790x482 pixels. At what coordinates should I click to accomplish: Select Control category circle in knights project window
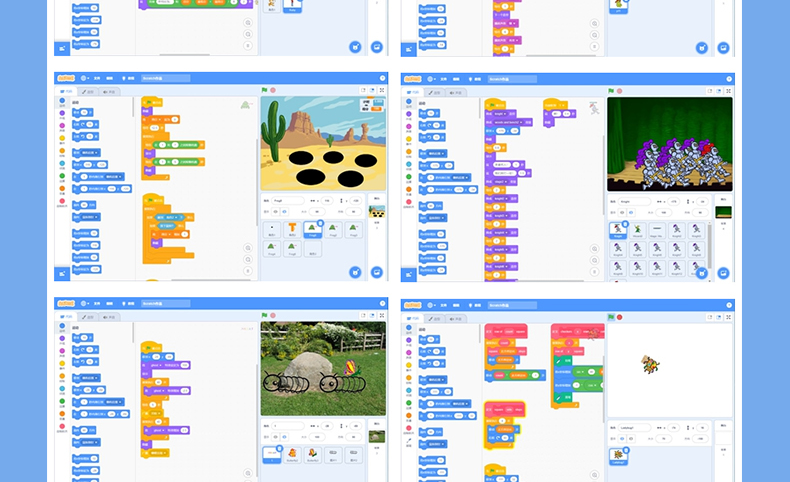click(x=409, y=152)
